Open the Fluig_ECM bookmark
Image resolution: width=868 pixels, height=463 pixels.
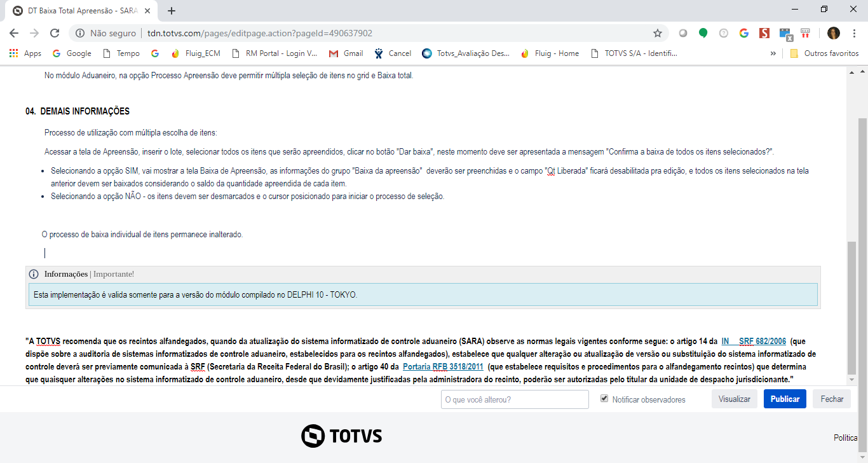pyautogui.click(x=196, y=53)
